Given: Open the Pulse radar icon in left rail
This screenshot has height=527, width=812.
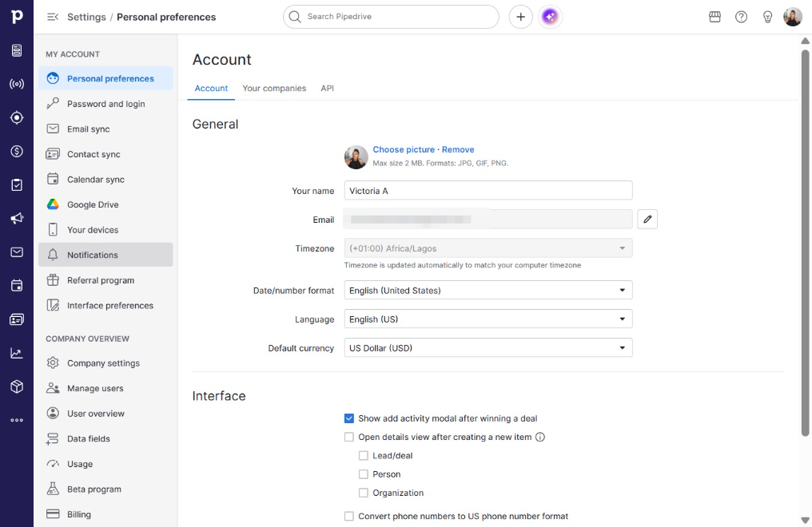Looking at the screenshot, I should tap(17, 84).
